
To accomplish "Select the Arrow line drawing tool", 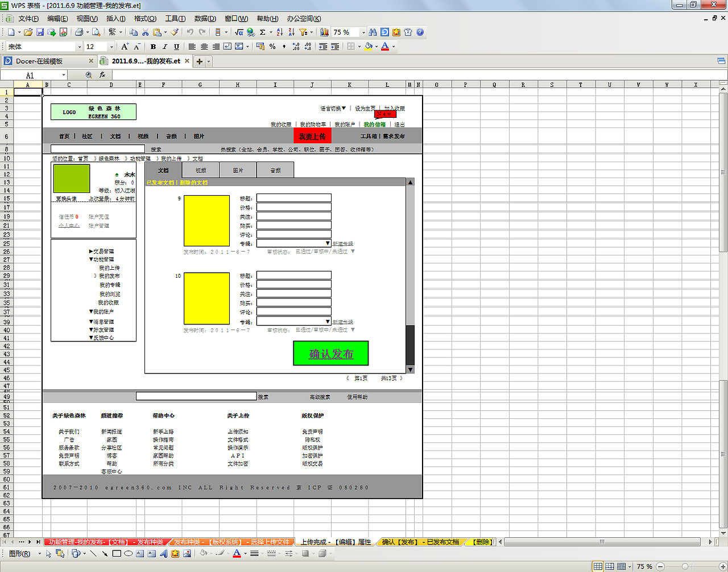I will tap(105, 553).
